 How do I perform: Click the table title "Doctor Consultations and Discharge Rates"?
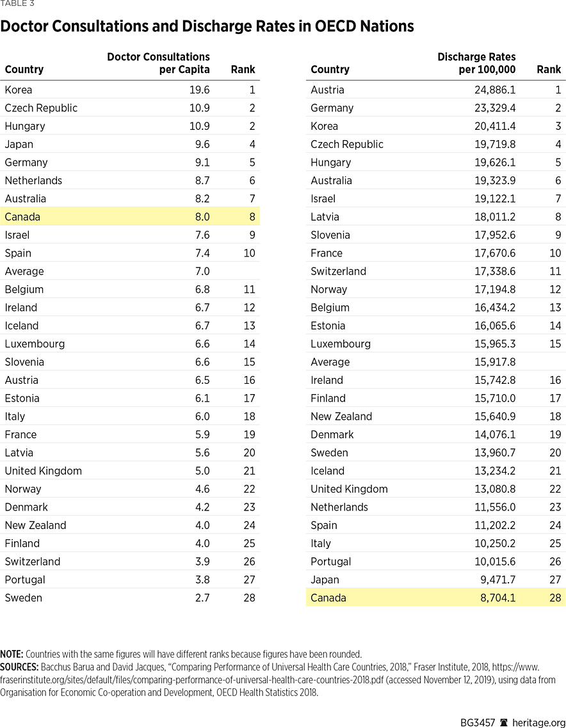click(207, 26)
